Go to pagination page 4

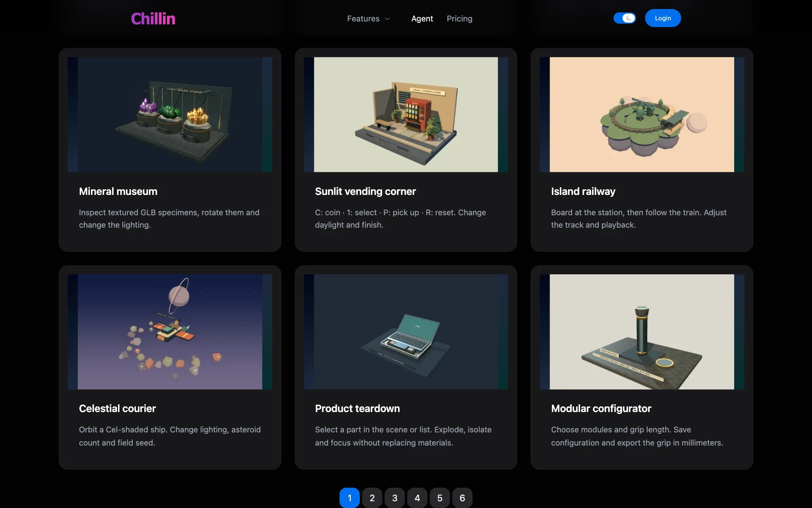click(x=417, y=498)
